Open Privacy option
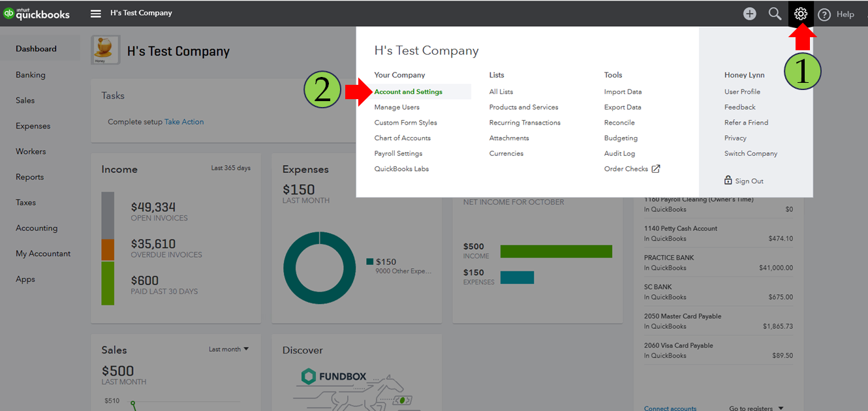The image size is (868, 411). pos(736,138)
